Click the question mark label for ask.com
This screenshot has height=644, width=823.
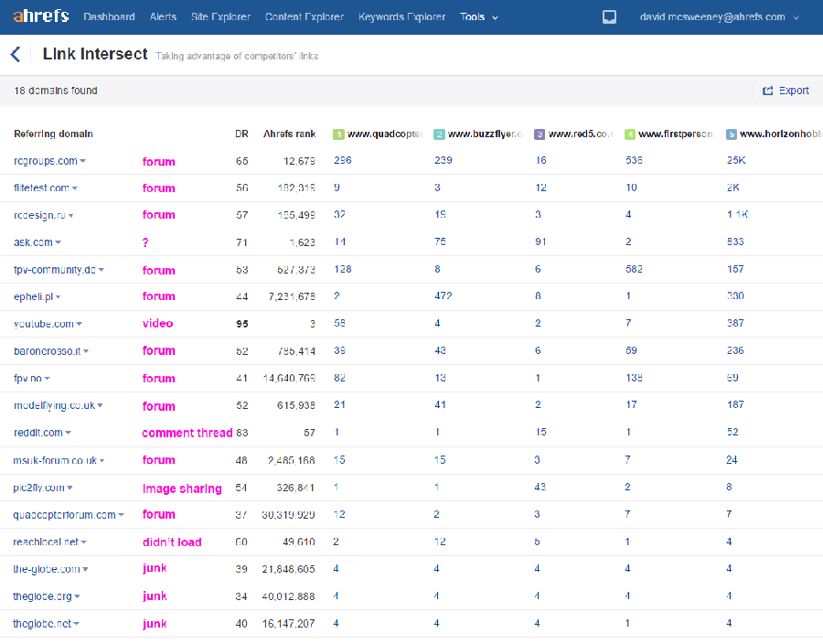145,242
